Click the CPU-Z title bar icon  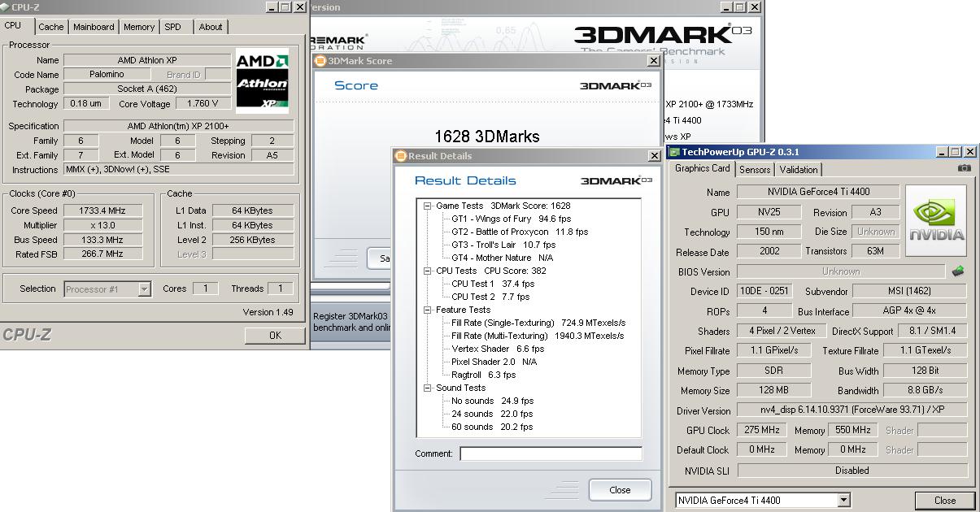[x=5, y=7]
